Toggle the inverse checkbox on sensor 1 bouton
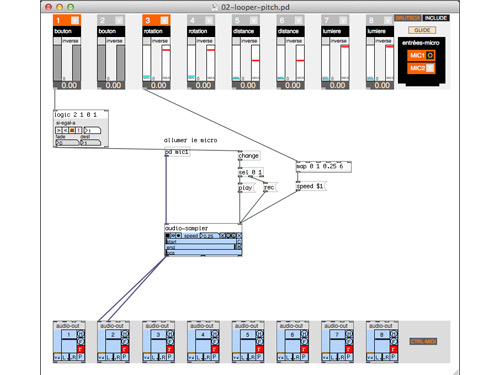The height and width of the screenshot is (375, 500). click(58, 41)
